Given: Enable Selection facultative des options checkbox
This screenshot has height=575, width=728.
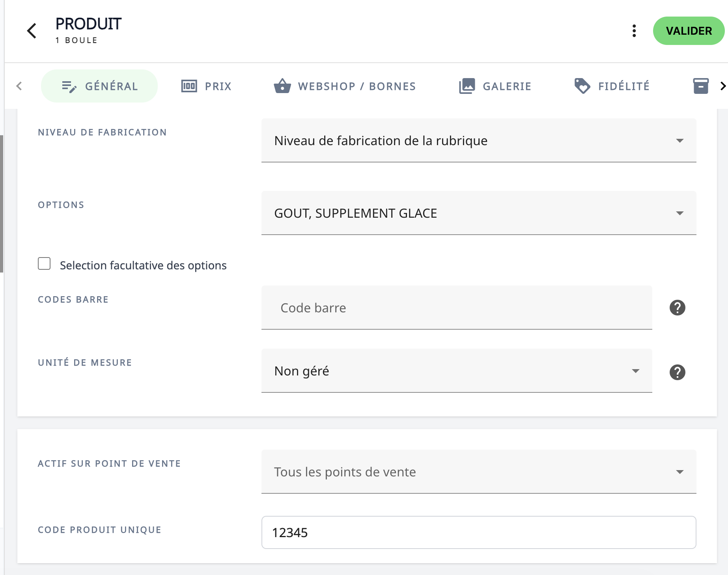Looking at the screenshot, I should coord(44,263).
